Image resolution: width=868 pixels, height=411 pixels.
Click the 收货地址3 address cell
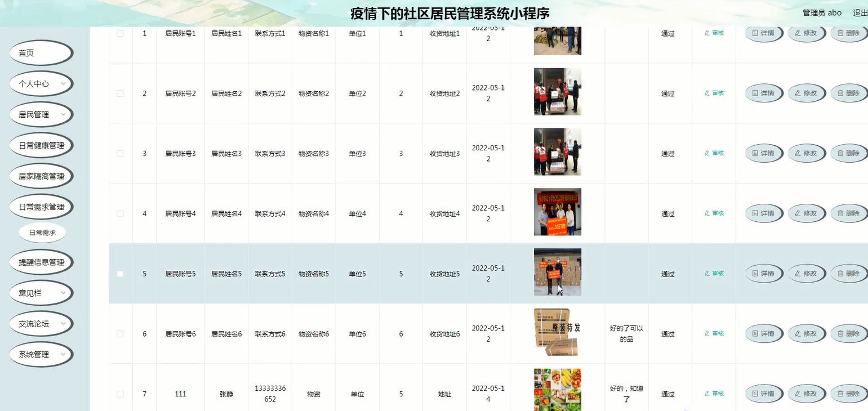point(445,154)
